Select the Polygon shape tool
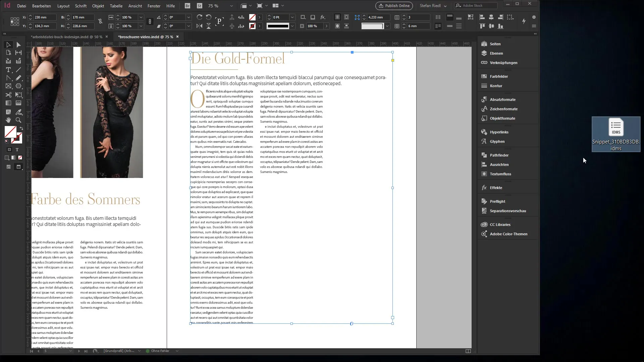The height and width of the screenshot is (362, 644). [x=18, y=86]
